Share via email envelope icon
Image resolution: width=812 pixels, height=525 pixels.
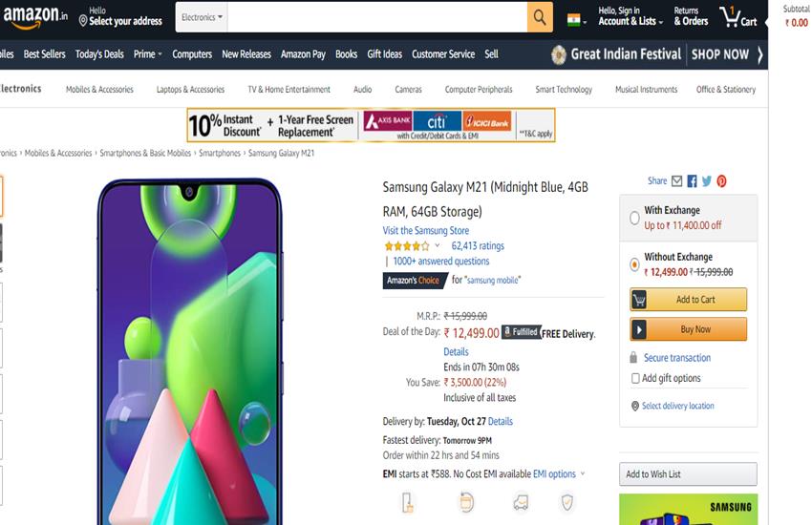(x=676, y=180)
